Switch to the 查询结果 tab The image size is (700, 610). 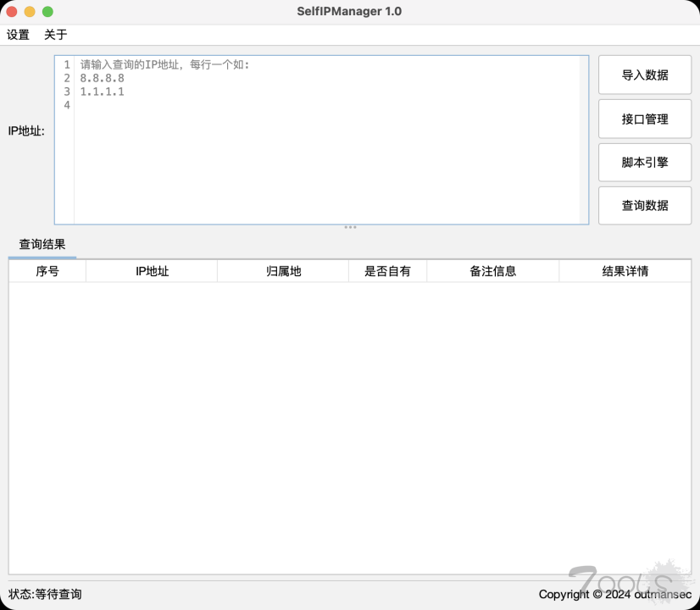click(43, 244)
